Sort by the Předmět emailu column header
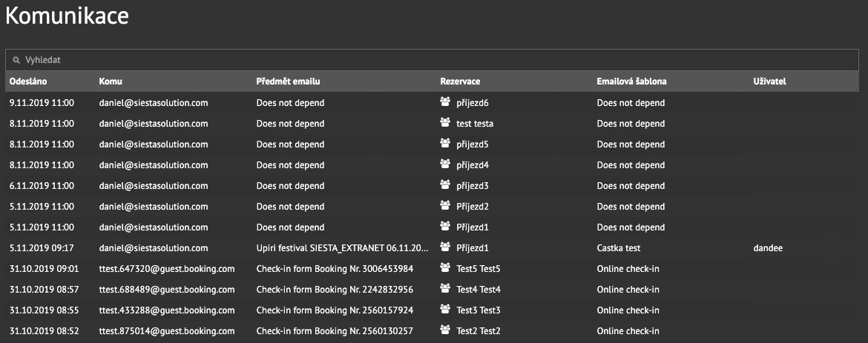The width and height of the screenshot is (868, 343). pos(289,81)
